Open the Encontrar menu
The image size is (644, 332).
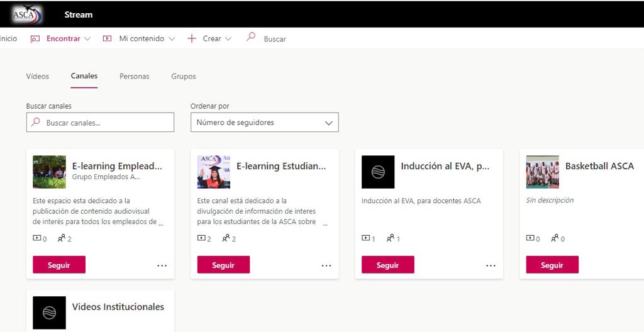pos(68,38)
